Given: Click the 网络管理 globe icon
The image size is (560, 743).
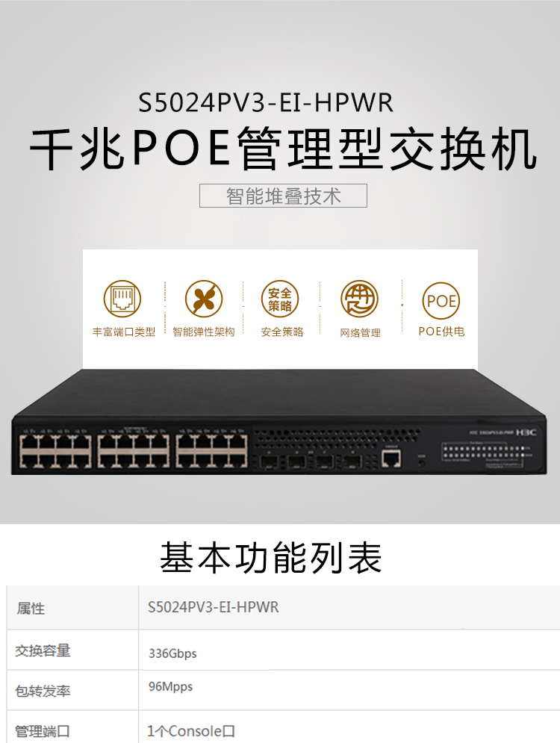Looking at the screenshot, I should pyautogui.click(x=360, y=299).
